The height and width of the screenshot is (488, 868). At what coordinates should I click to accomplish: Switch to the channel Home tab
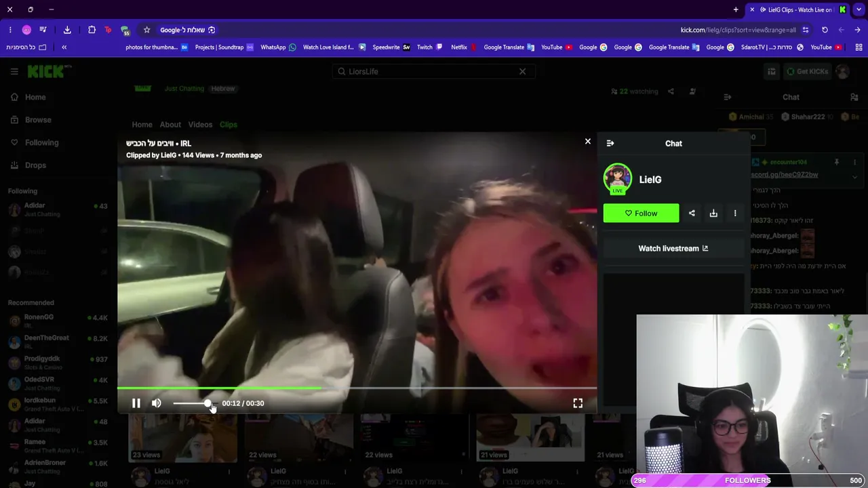(142, 125)
